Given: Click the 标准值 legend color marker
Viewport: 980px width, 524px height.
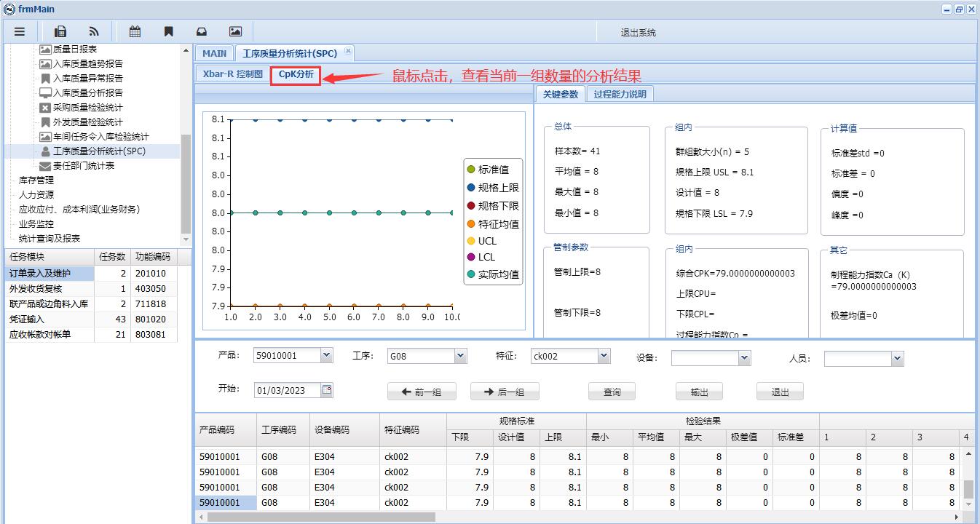Looking at the screenshot, I should pos(471,170).
